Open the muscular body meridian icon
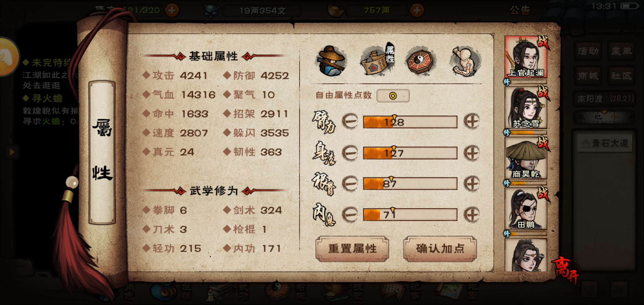The height and width of the screenshot is (305, 644). point(465,61)
